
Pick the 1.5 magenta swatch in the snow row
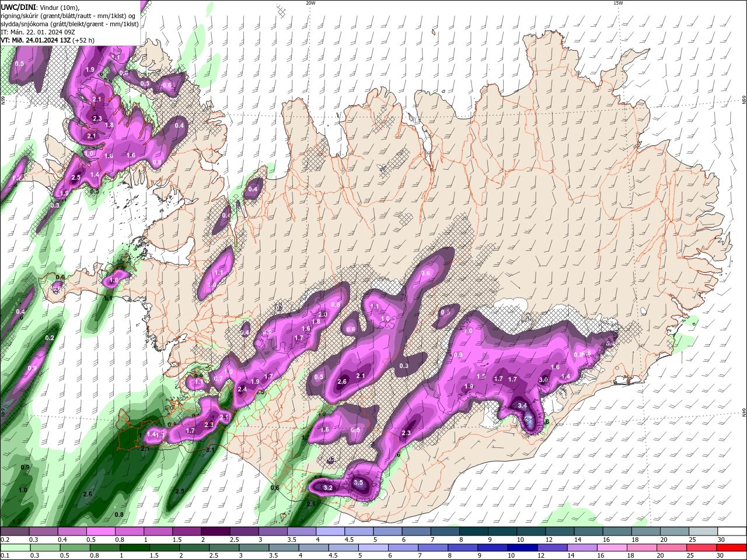point(186,531)
